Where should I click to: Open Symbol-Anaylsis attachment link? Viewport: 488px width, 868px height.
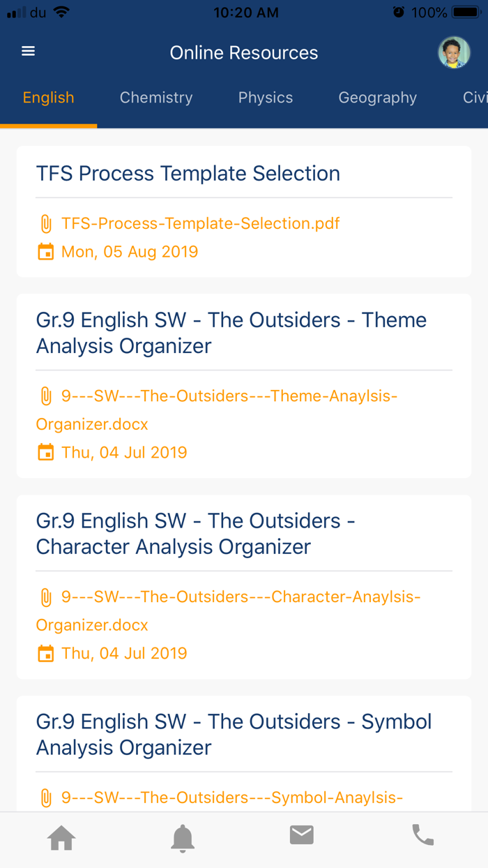pos(232,798)
